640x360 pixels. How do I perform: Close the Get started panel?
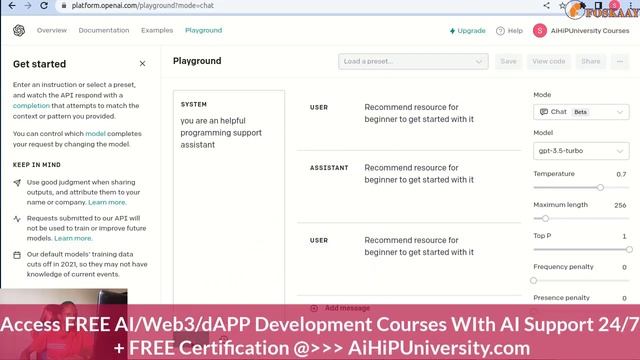pyautogui.click(x=142, y=64)
